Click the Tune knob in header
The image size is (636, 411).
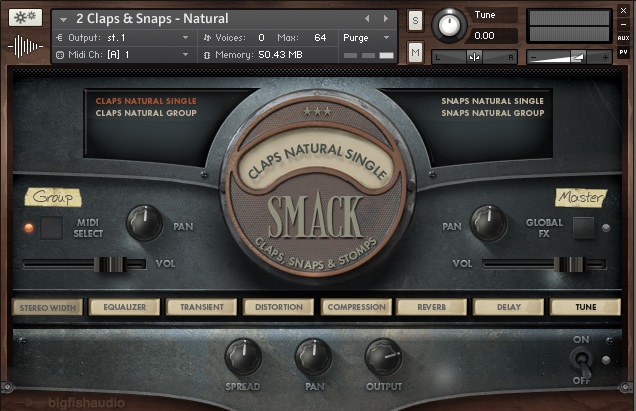[x=449, y=26]
